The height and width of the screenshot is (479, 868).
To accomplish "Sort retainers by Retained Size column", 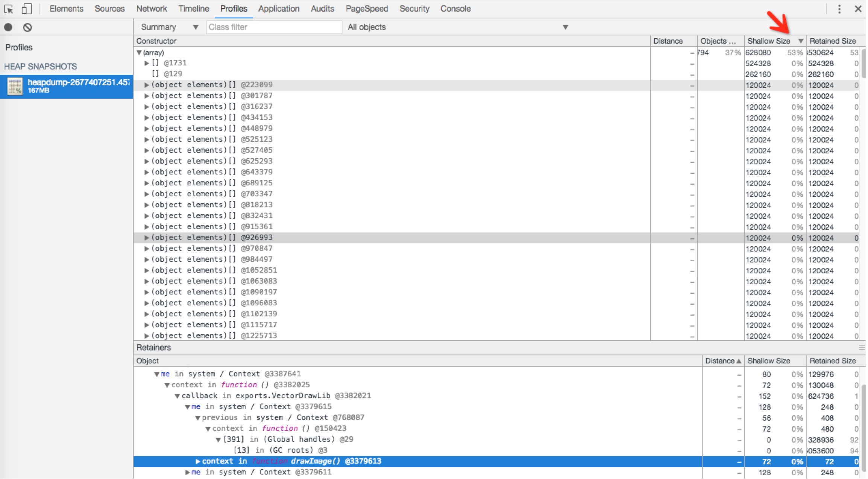I will pos(836,361).
